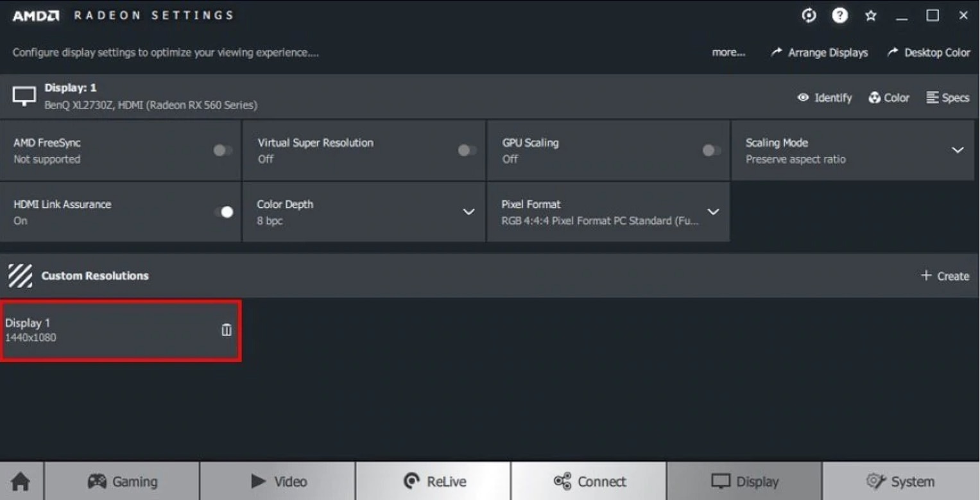
Task: Delete the Display 1 custom resolution
Action: click(227, 330)
